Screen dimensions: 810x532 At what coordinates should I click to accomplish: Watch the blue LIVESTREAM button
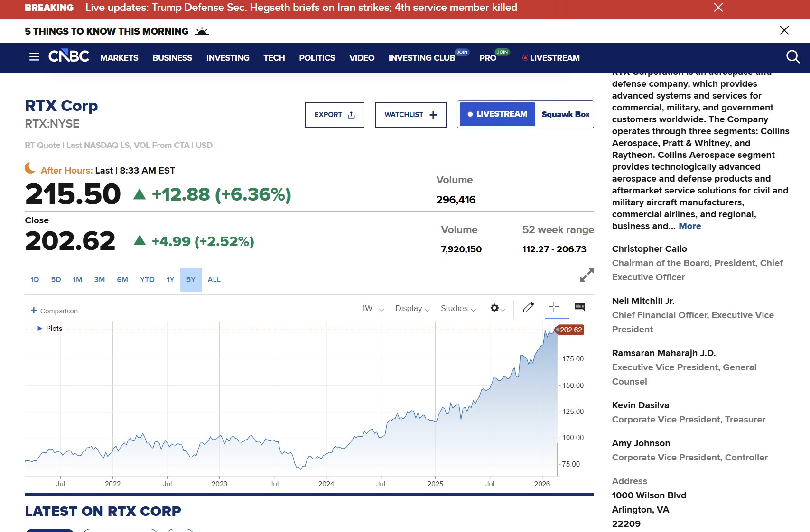pyautogui.click(x=497, y=114)
